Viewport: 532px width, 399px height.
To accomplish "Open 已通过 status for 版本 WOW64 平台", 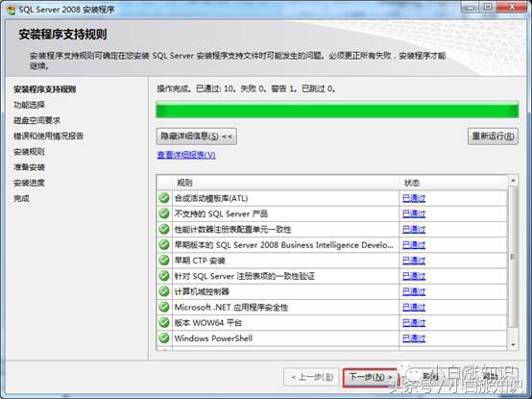I will click(x=414, y=323).
